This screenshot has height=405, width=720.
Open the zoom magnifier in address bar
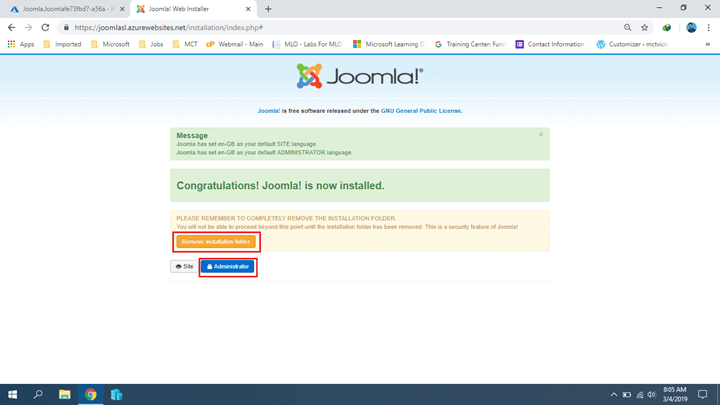tap(627, 28)
